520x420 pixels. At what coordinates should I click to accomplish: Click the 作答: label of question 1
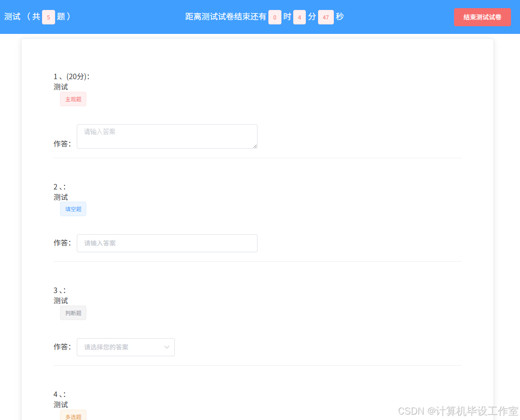62,144
